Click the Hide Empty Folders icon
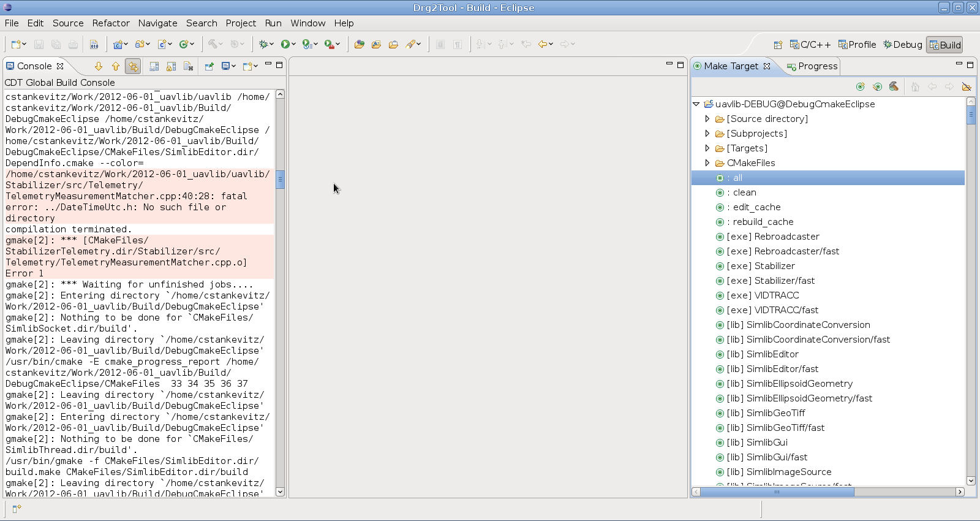Screen dimensions: 980x521 pos(967,87)
